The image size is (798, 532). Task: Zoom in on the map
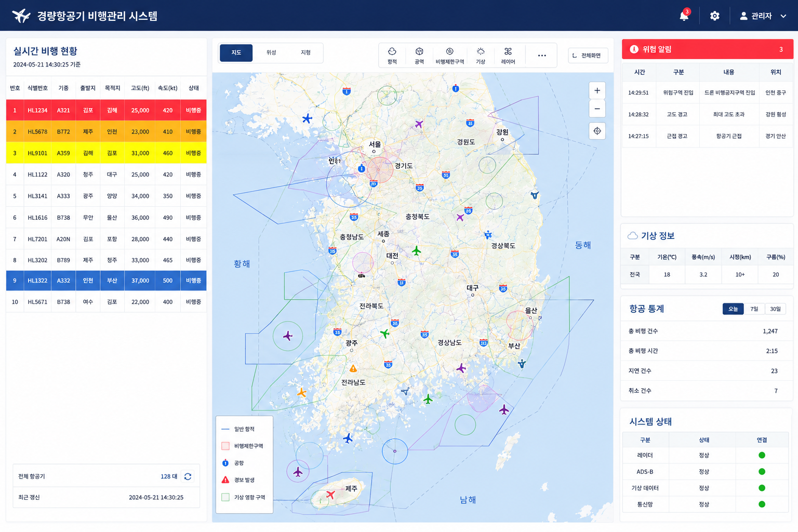tap(597, 90)
